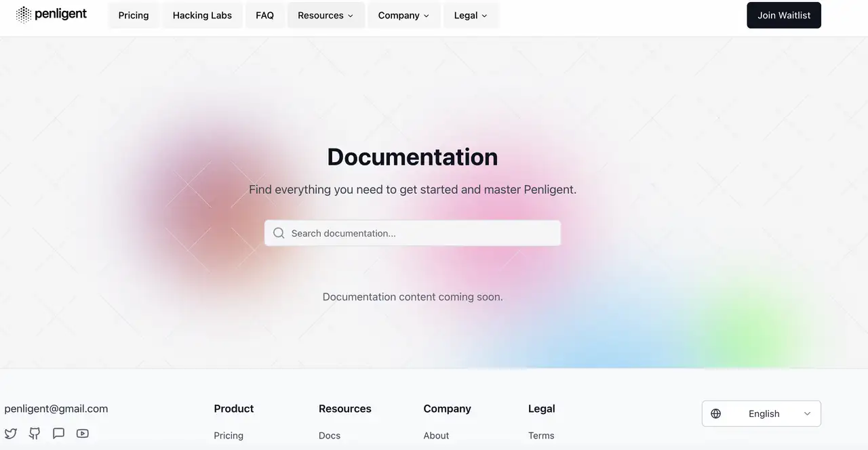The width and height of the screenshot is (868, 450).
Task: Open the Twitter footer icon
Action: pos(11,434)
